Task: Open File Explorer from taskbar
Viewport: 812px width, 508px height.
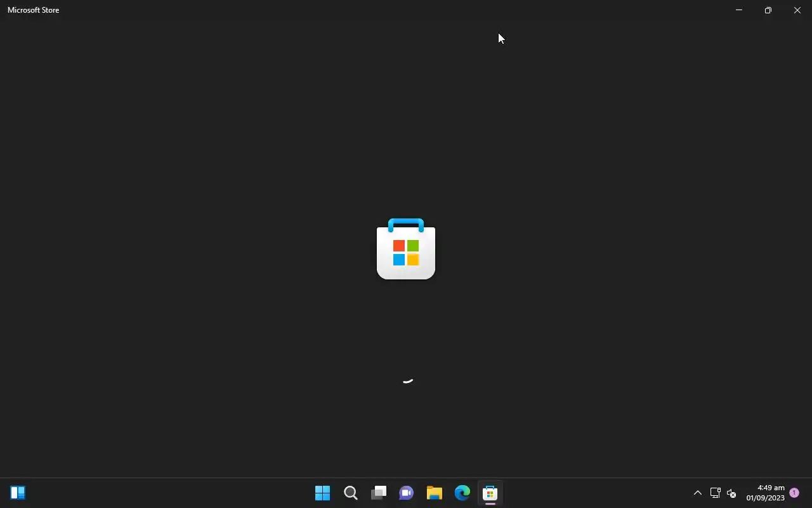Action: 435,493
